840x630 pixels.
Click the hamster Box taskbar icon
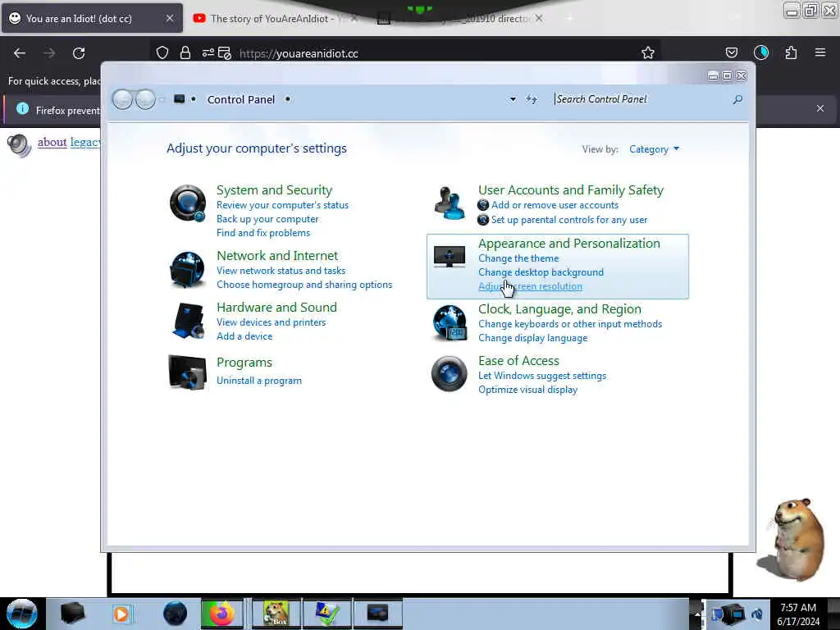pos(276,614)
